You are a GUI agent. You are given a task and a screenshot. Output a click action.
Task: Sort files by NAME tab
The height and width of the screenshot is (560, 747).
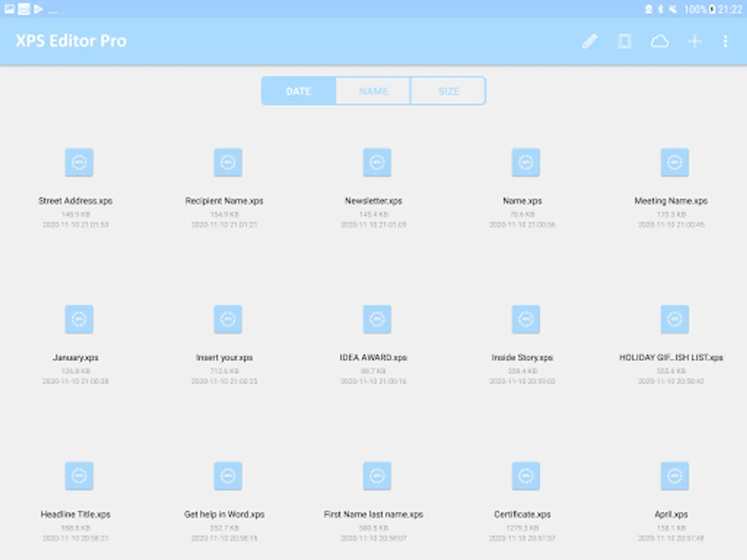coord(374,91)
